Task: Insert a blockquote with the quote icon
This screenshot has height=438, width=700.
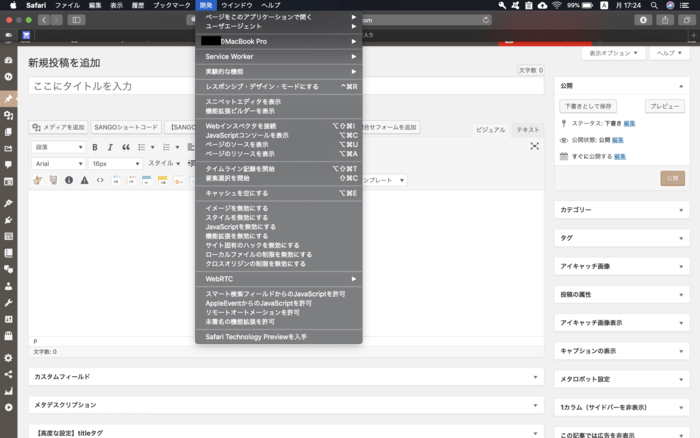Action: (126, 147)
